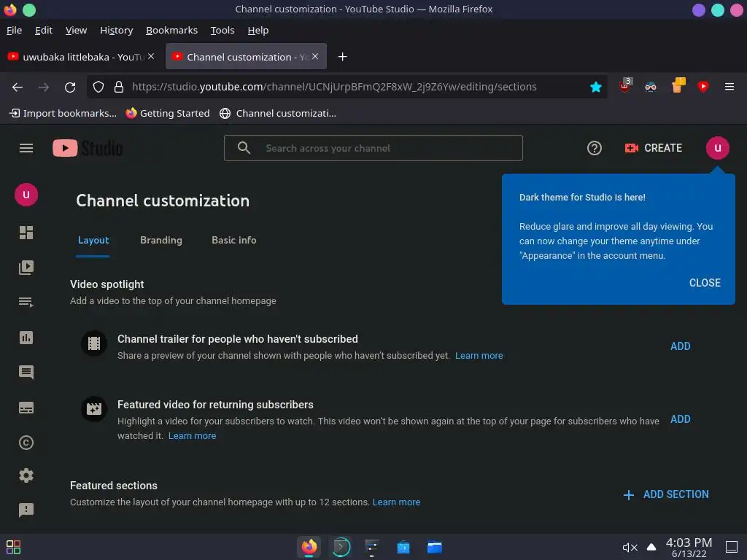Viewport: 747px width, 560px height.
Task: Open the red YouTube extension icon
Action: click(x=703, y=86)
